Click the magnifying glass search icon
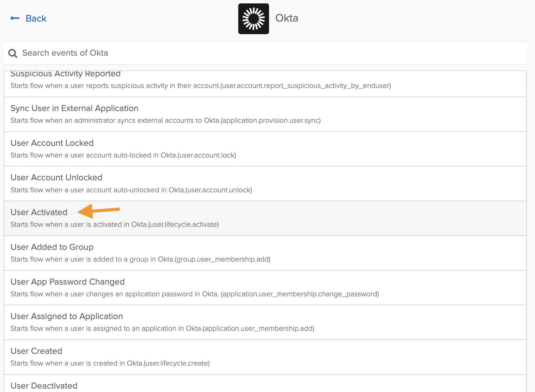This screenshot has width=535, height=392. [x=13, y=53]
